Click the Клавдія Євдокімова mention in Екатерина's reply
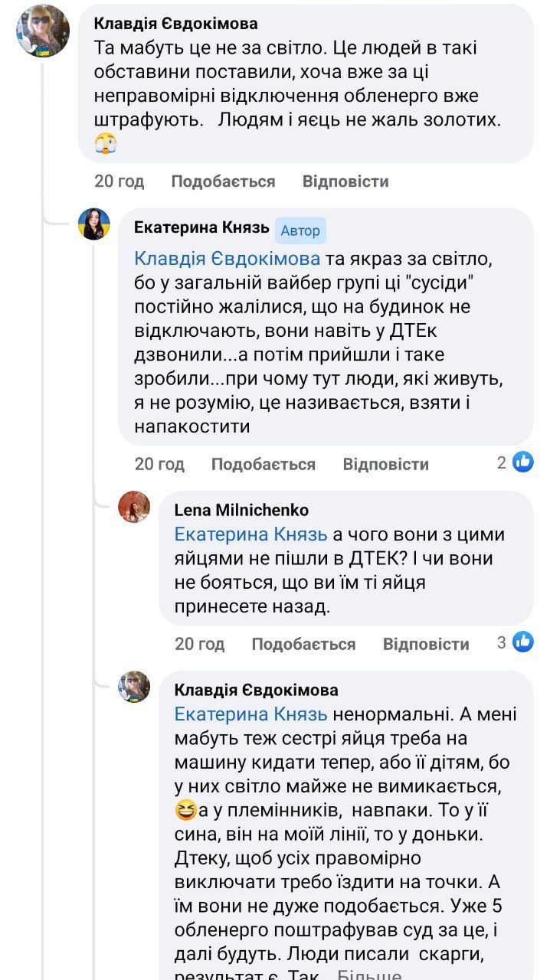Screen dimensions: 550x980 [226, 259]
